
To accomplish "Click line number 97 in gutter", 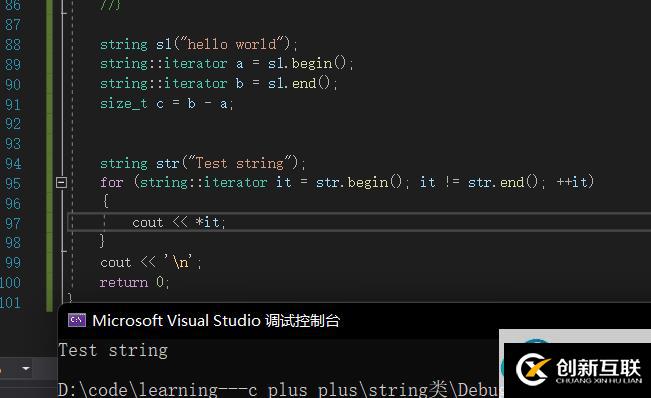I will click(13, 223).
